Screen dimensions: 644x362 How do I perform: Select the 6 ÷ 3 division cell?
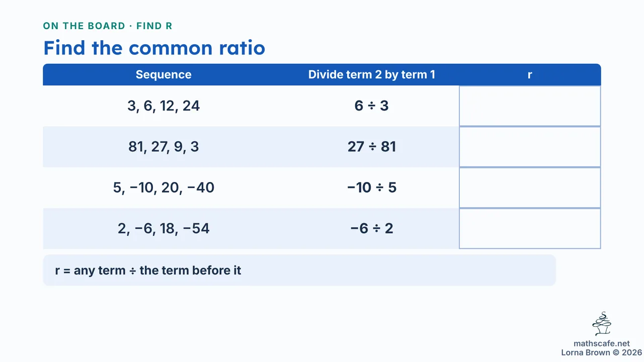tap(372, 106)
